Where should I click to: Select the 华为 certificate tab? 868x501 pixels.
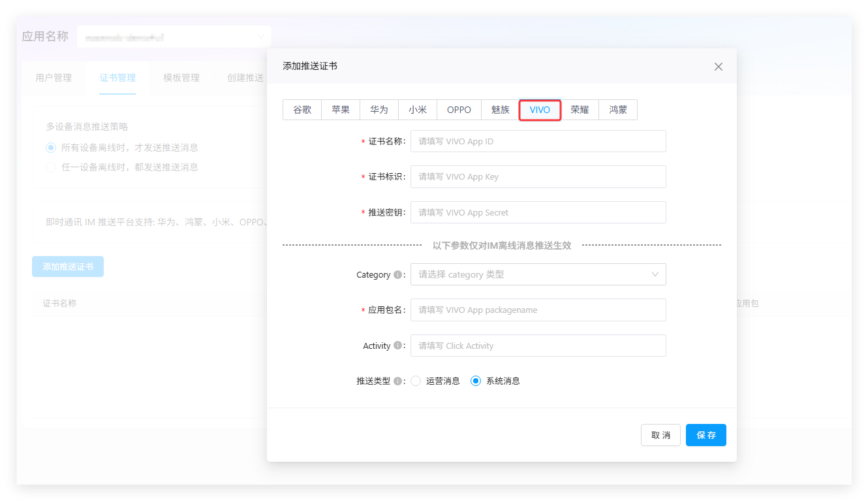[379, 110]
